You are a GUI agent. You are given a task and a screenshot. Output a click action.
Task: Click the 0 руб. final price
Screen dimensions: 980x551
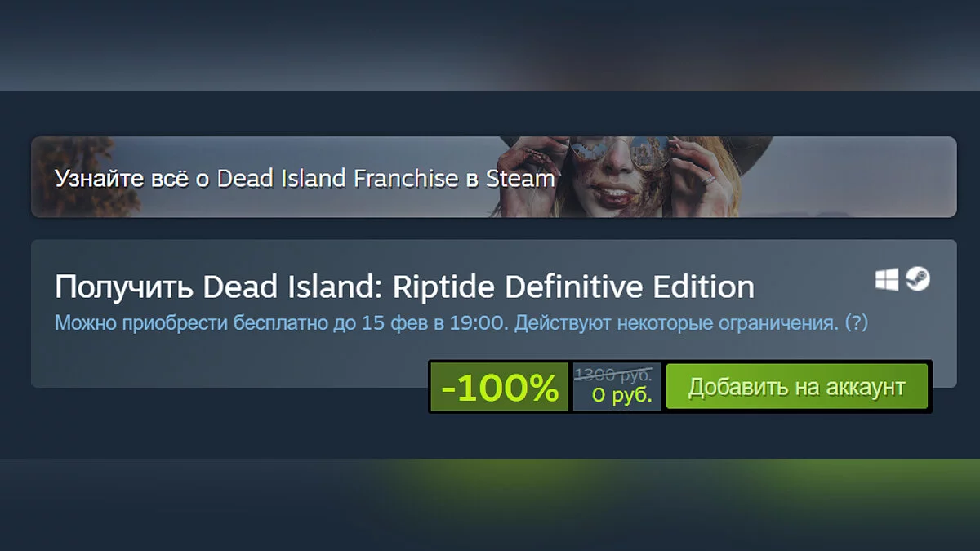coord(621,396)
